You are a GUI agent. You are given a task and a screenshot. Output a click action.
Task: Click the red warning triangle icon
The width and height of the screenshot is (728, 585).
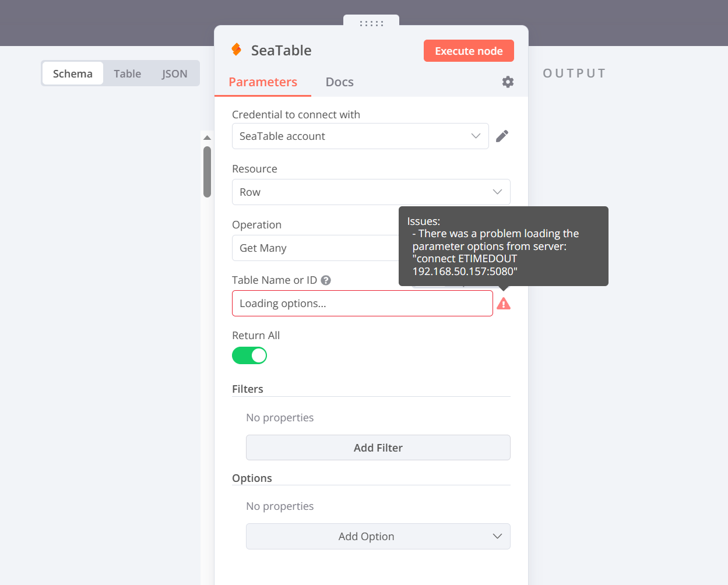coord(504,304)
